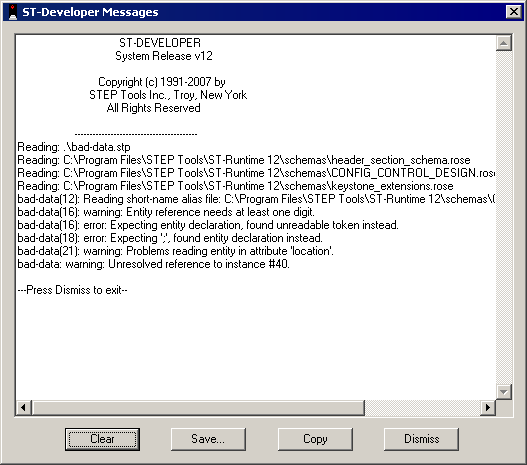Click the vertical scrollbar up arrow
This screenshot has width=527, height=465.
[x=503, y=43]
